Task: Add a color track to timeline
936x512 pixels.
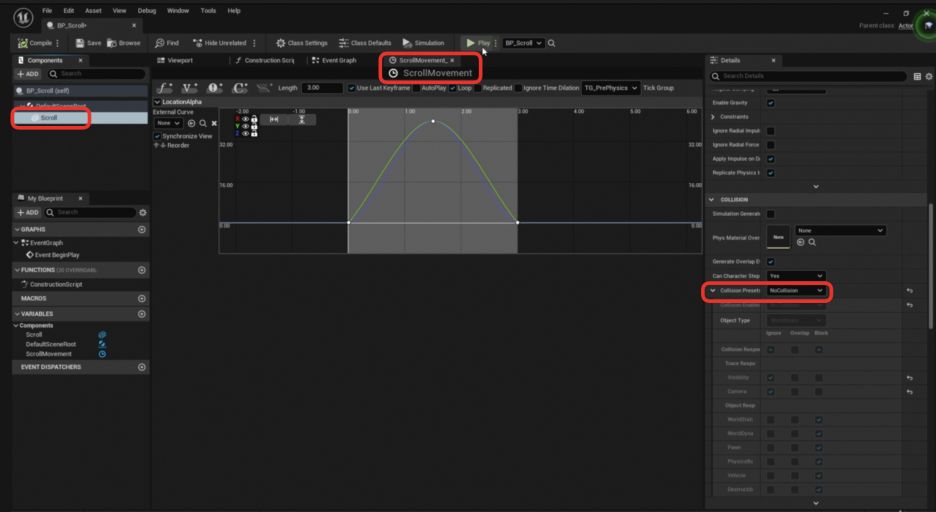Action: pos(239,88)
